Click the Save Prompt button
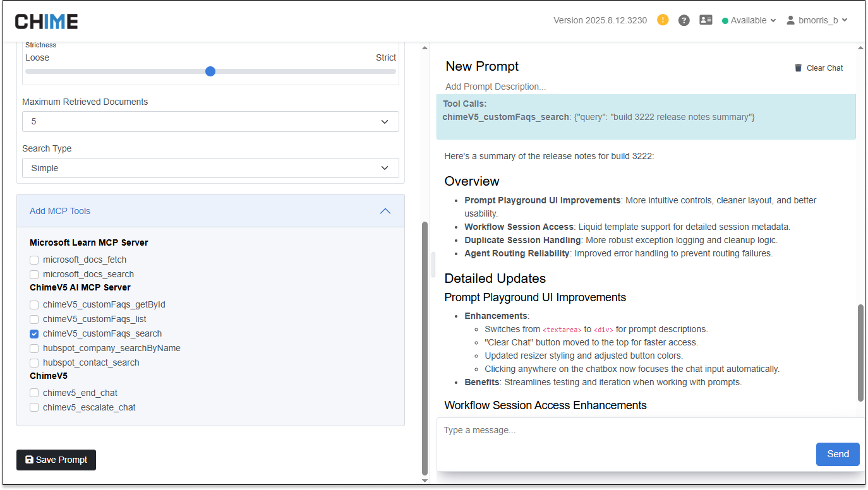The image size is (868, 490). tap(56, 460)
